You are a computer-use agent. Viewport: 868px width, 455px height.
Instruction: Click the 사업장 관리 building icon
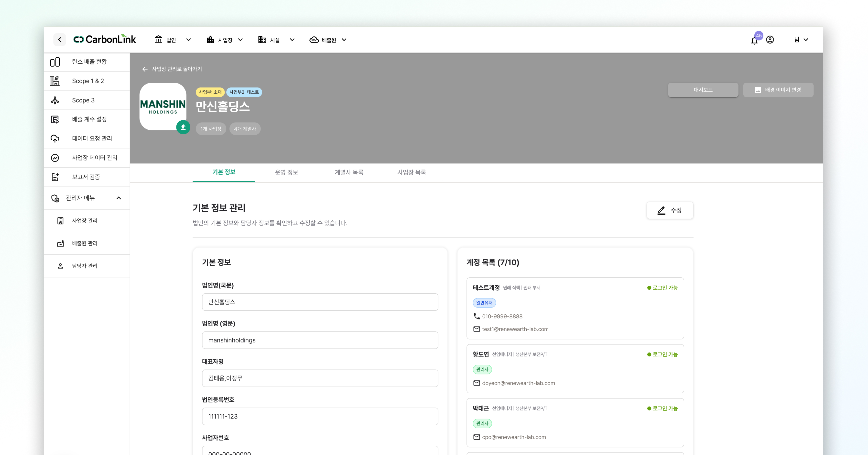click(60, 221)
